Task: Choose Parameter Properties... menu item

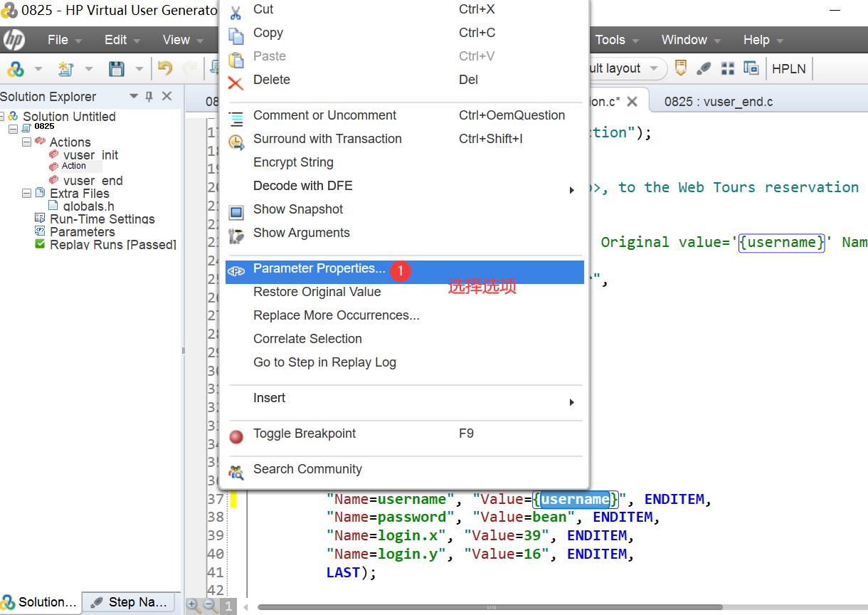Action: 404,272
